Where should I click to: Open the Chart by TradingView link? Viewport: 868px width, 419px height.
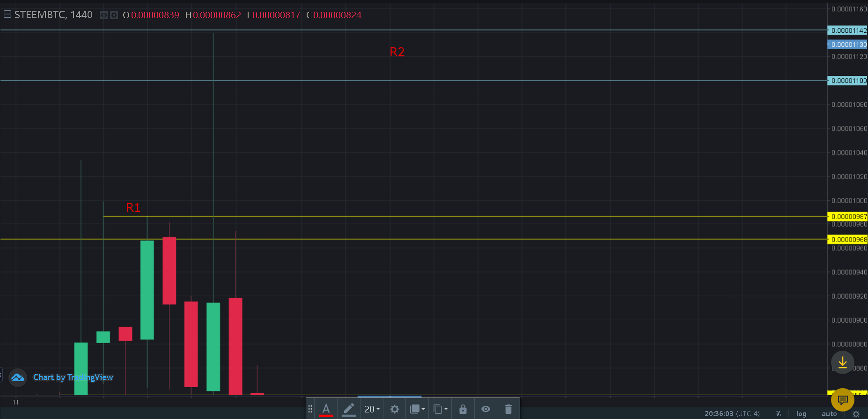73,377
